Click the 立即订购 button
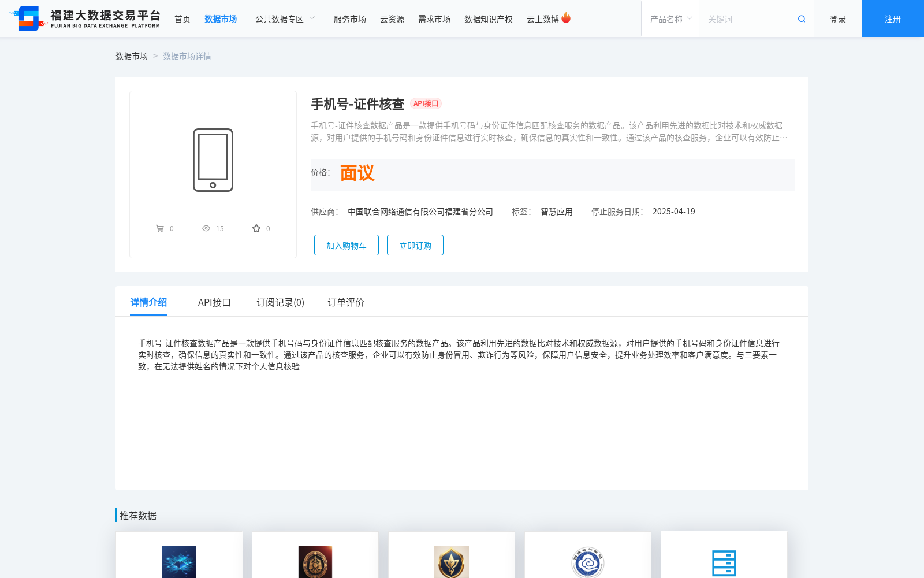The height and width of the screenshot is (578, 924). (415, 245)
